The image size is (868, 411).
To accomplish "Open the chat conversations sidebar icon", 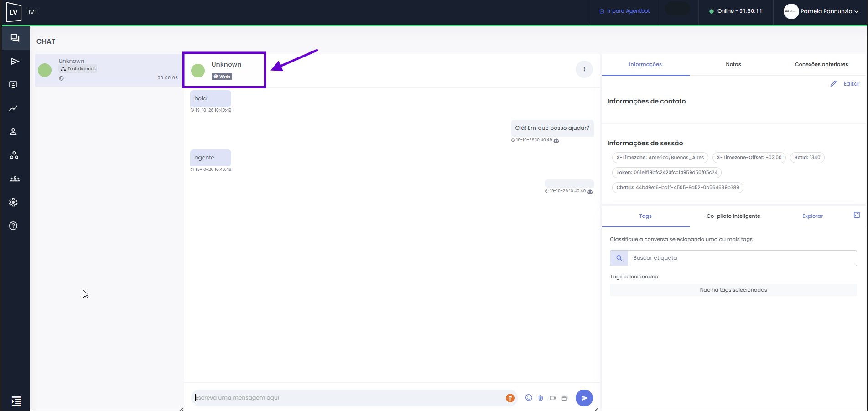I will click(15, 38).
